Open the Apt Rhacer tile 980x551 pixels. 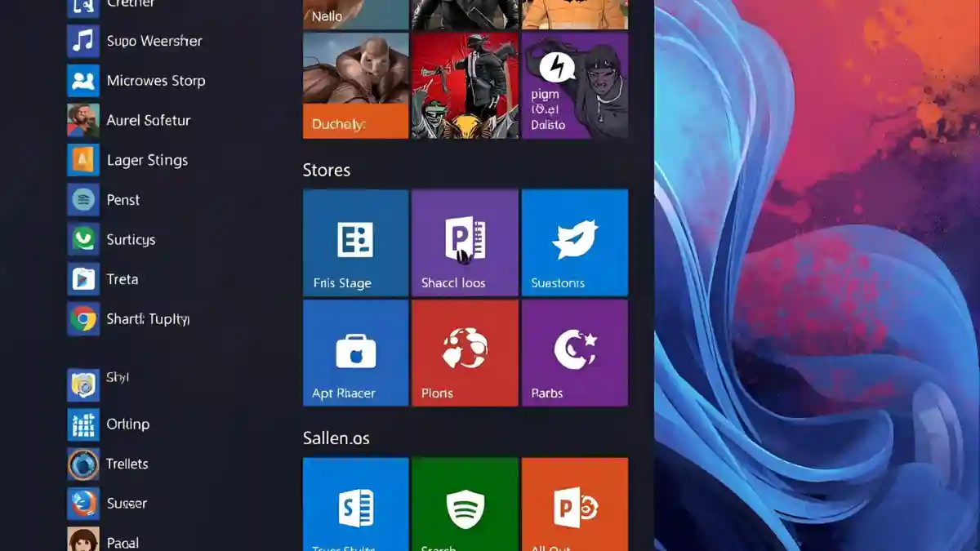coord(354,352)
